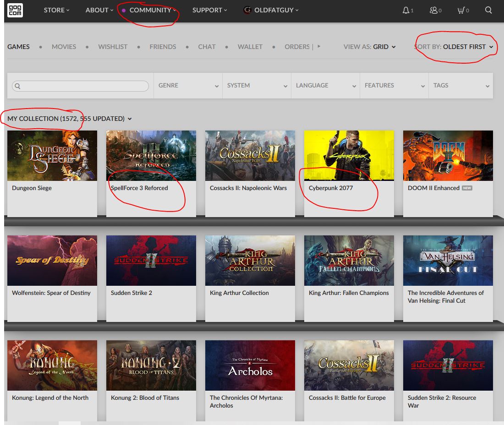Open the GENRE filter dropdown

(188, 86)
